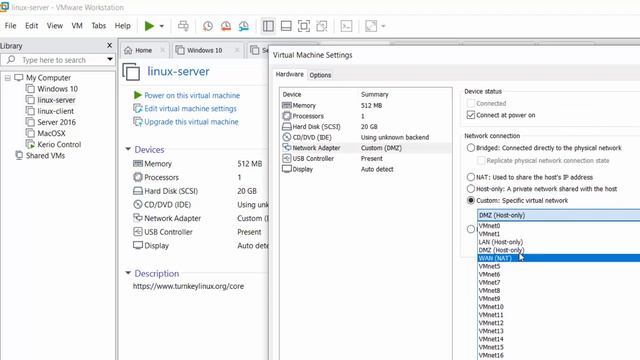Open the power options arrow beside play
640x360 pixels.
click(162, 26)
